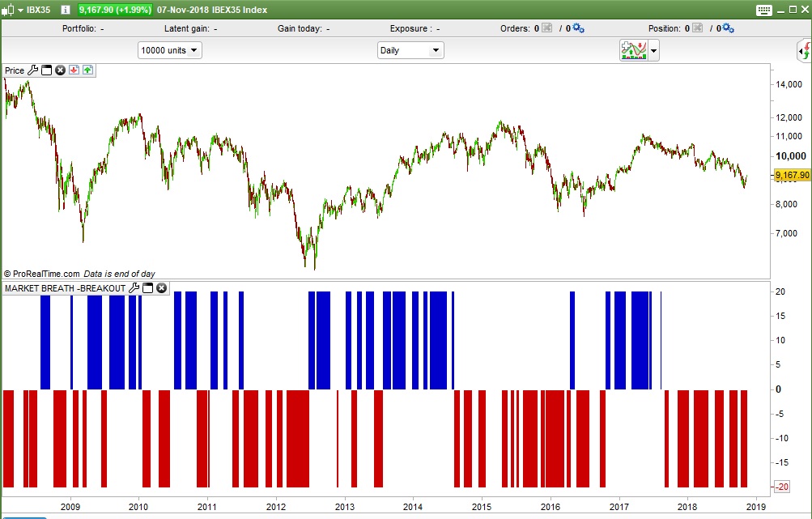812x519 pixels.
Task: Click the Orders: 0 label
Action: [520, 28]
